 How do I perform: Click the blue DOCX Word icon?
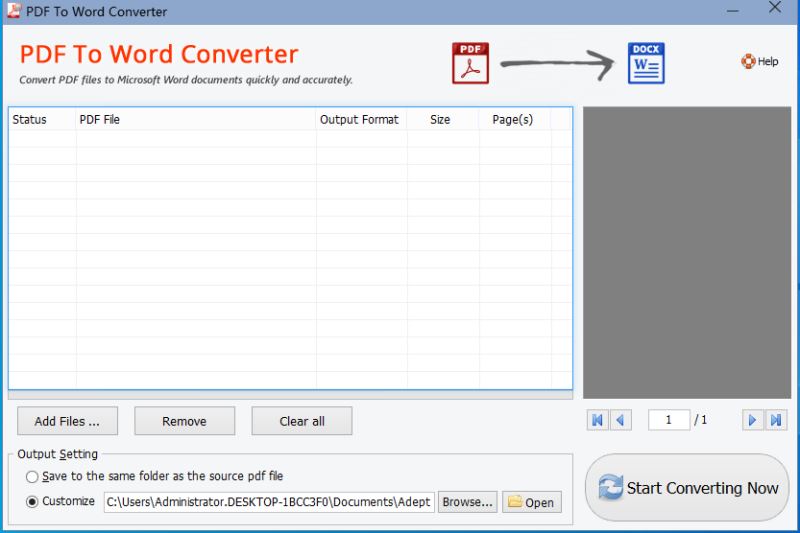646,63
